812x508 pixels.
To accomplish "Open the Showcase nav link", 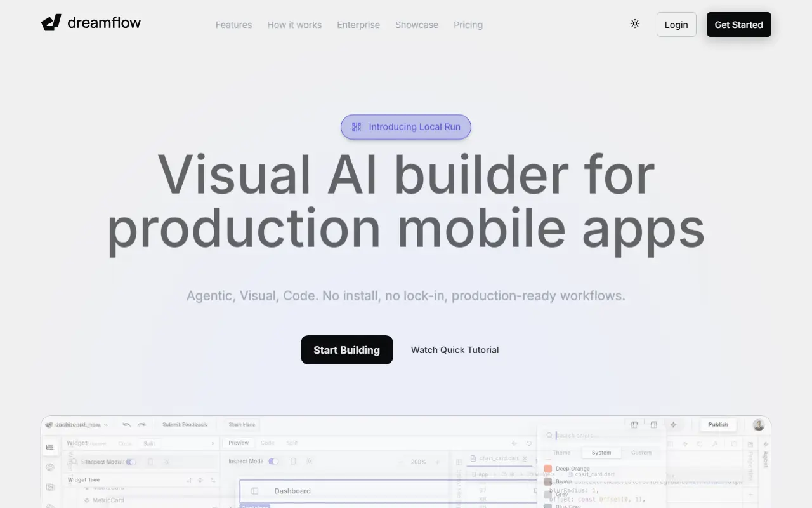I will click(x=417, y=25).
